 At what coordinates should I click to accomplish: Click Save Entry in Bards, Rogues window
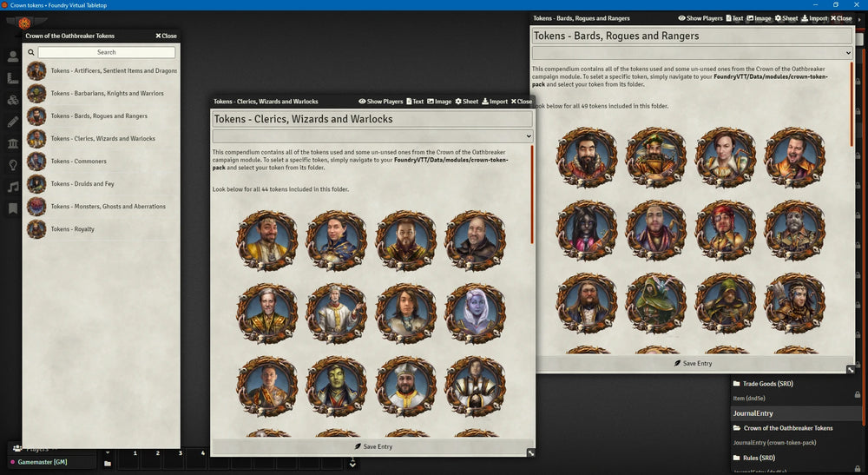(693, 363)
